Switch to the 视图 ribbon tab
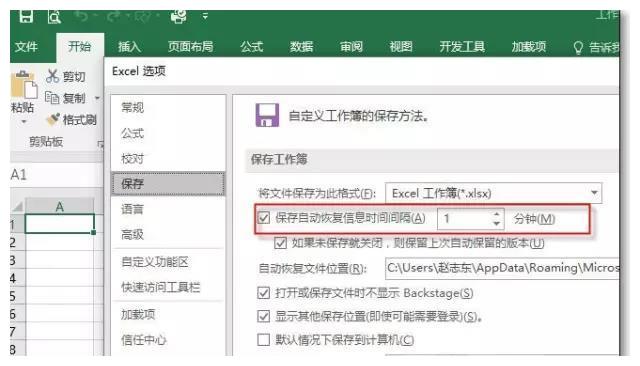The height and width of the screenshot is (366, 640). pos(401,47)
